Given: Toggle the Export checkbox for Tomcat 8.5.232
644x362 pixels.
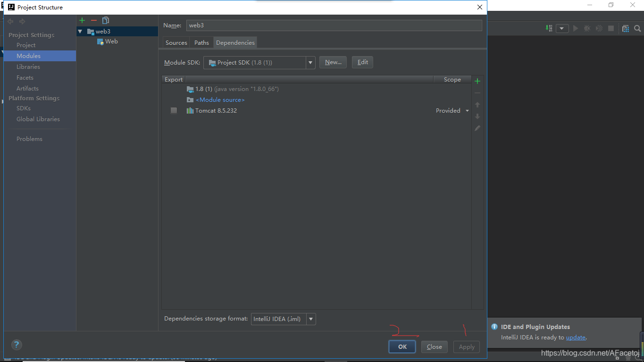Looking at the screenshot, I should point(174,110).
